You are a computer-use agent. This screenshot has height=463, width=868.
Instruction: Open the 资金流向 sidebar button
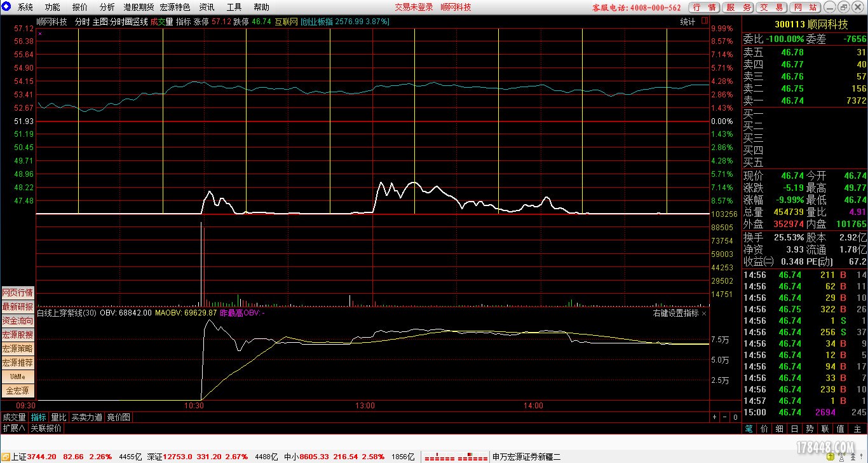point(18,321)
